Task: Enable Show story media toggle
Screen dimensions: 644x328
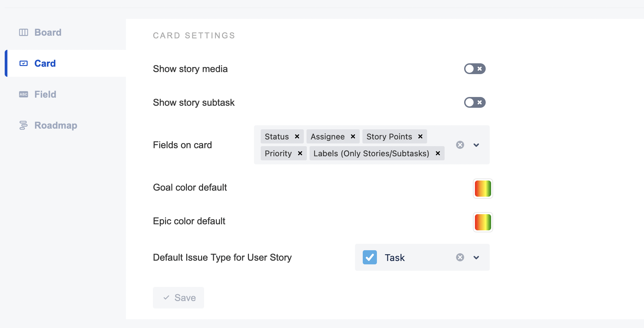Action: click(x=475, y=69)
